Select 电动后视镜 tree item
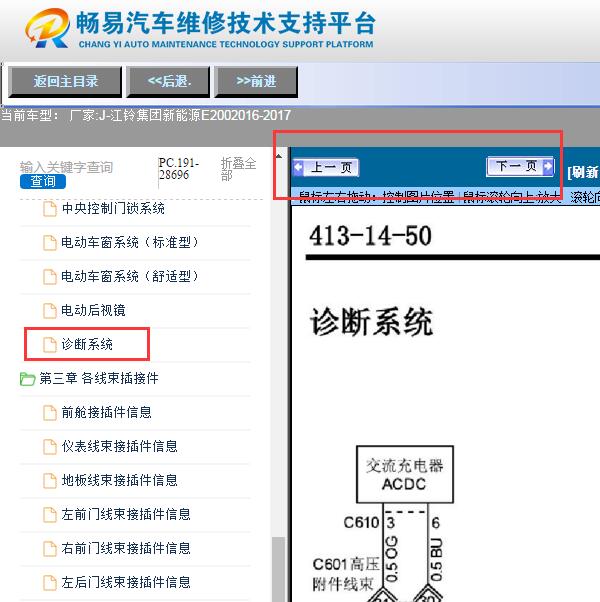 click(93, 310)
